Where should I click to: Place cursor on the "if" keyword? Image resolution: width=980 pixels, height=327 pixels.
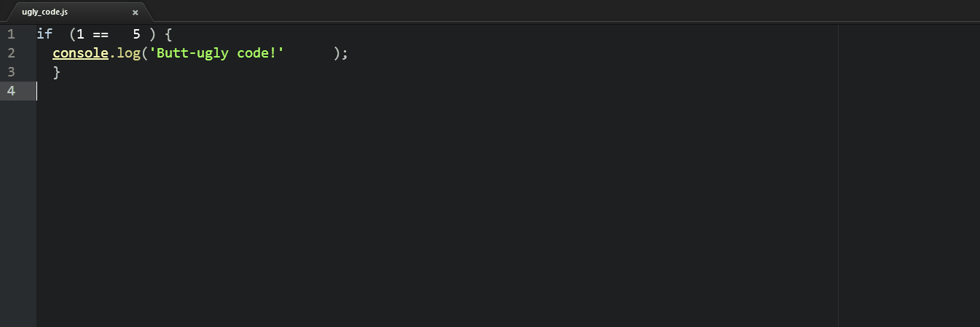coord(44,34)
